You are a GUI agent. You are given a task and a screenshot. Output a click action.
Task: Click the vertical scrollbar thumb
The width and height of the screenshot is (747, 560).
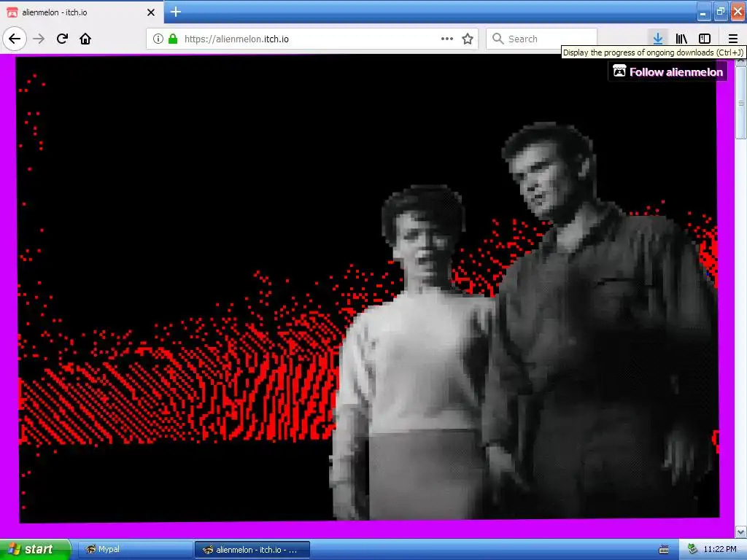coord(741,103)
